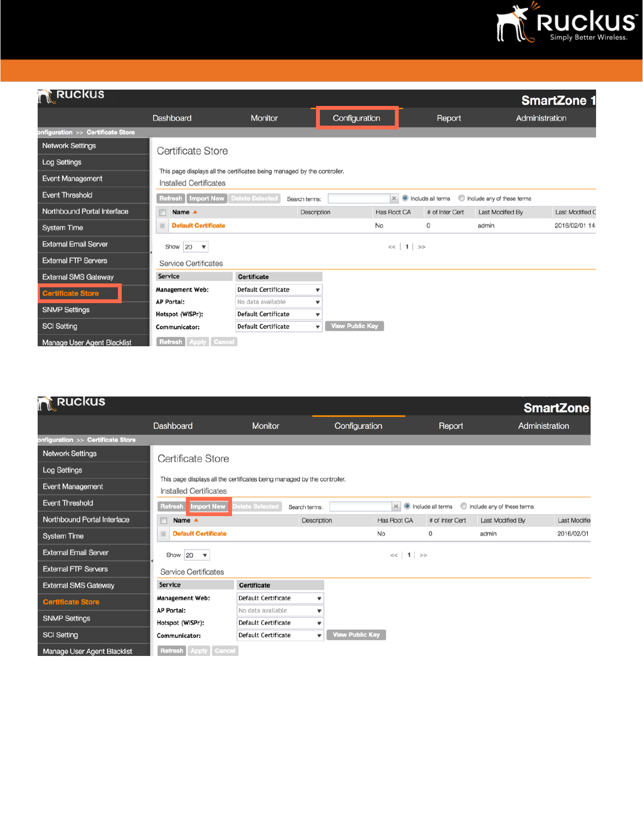Click the search terms field, second screenshot
The width and height of the screenshot is (643, 840).
tap(361, 506)
